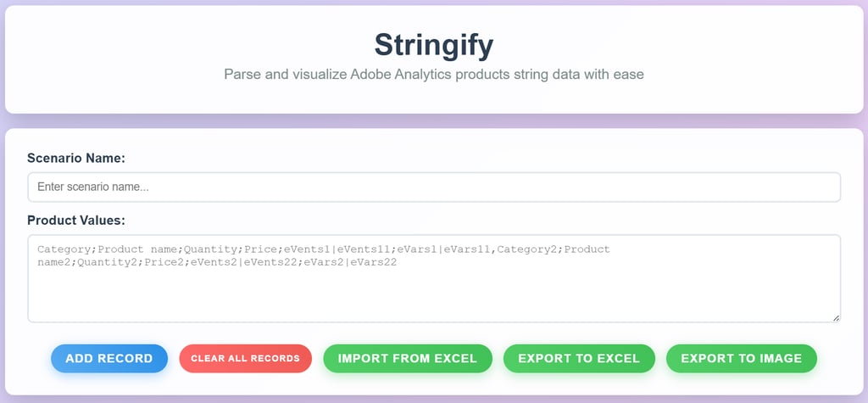Click the "Product Values:" label
868x403 pixels.
(76, 221)
